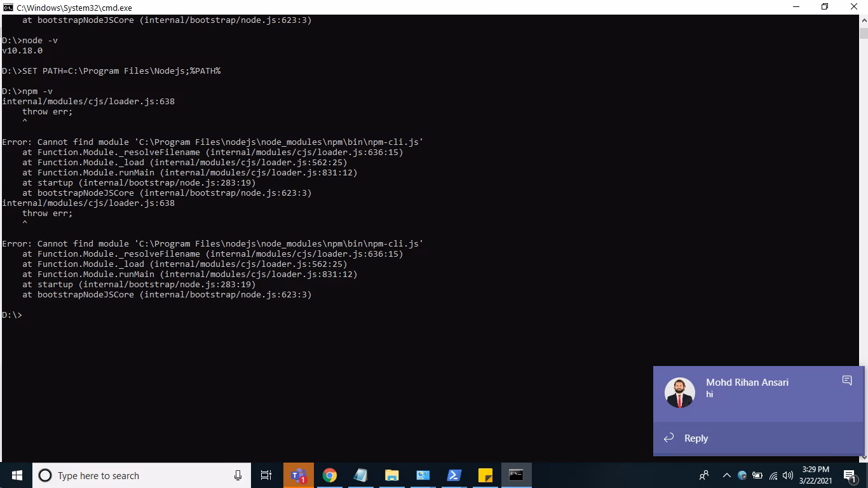Open the Wi-Fi network flyout
Image resolution: width=868 pixels, height=488 pixels.
click(x=774, y=475)
